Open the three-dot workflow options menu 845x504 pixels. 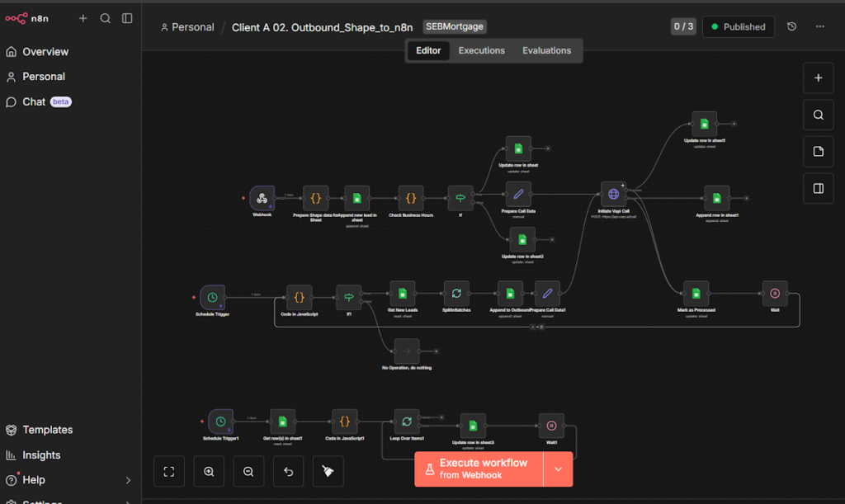click(819, 26)
